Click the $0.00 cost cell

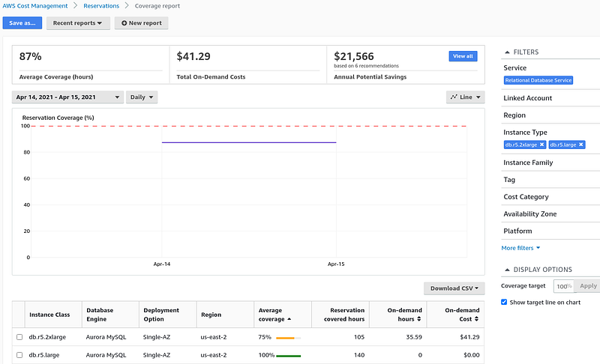472,355
